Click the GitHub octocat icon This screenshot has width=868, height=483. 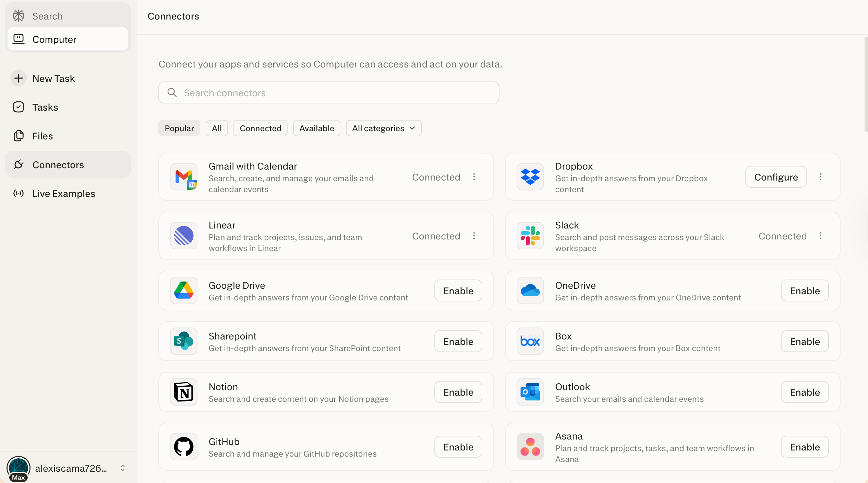[184, 447]
